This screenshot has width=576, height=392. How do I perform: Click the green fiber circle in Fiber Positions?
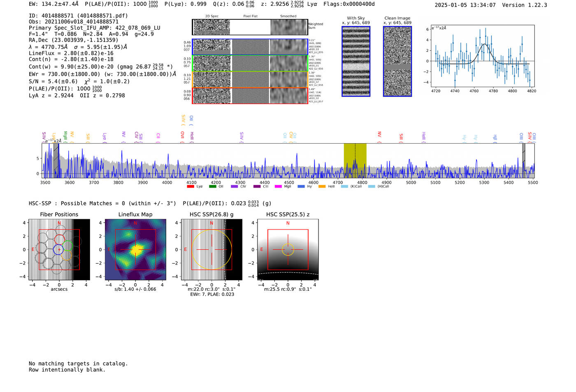click(67, 246)
